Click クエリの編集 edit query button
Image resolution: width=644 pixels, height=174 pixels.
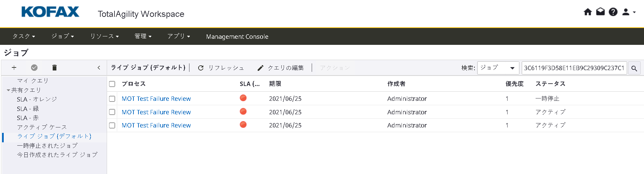click(x=281, y=68)
